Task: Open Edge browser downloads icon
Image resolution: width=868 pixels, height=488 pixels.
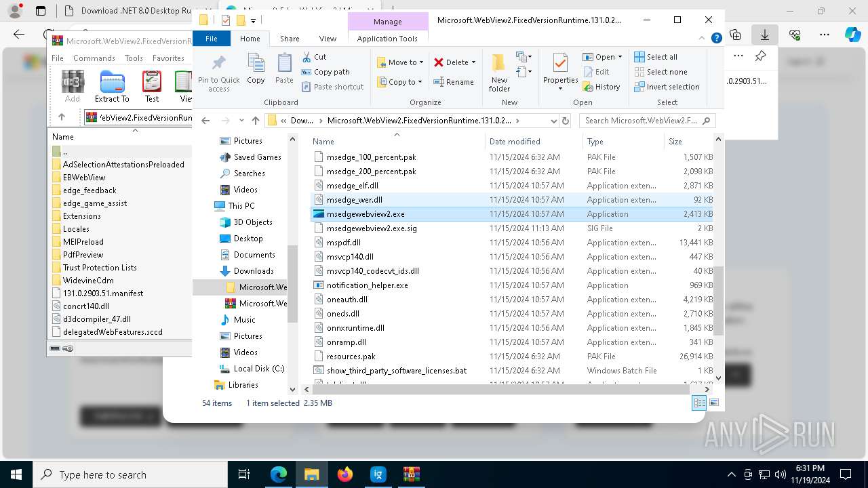Action: click(764, 35)
